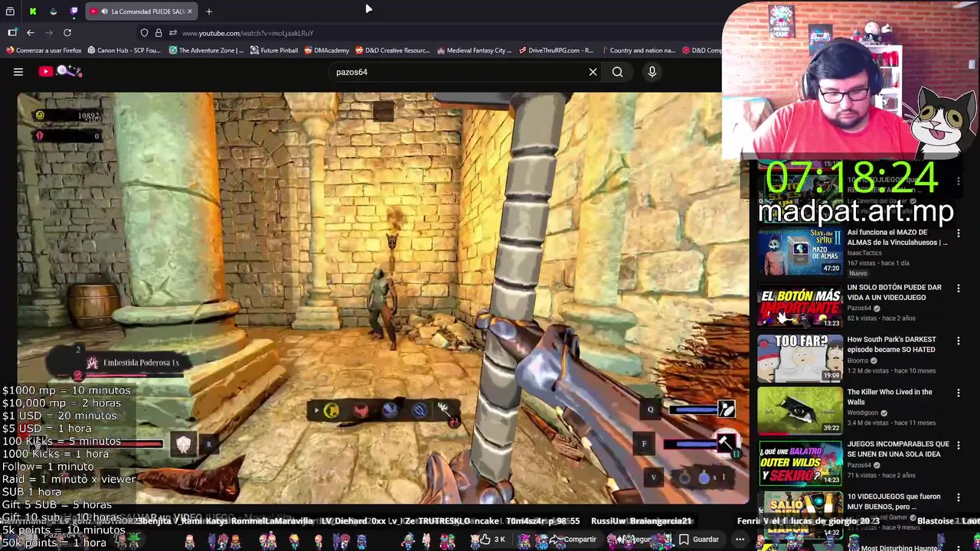The image size is (980, 551).
Task: Open title How South Park's DARKEST episode
Action: (891, 344)
